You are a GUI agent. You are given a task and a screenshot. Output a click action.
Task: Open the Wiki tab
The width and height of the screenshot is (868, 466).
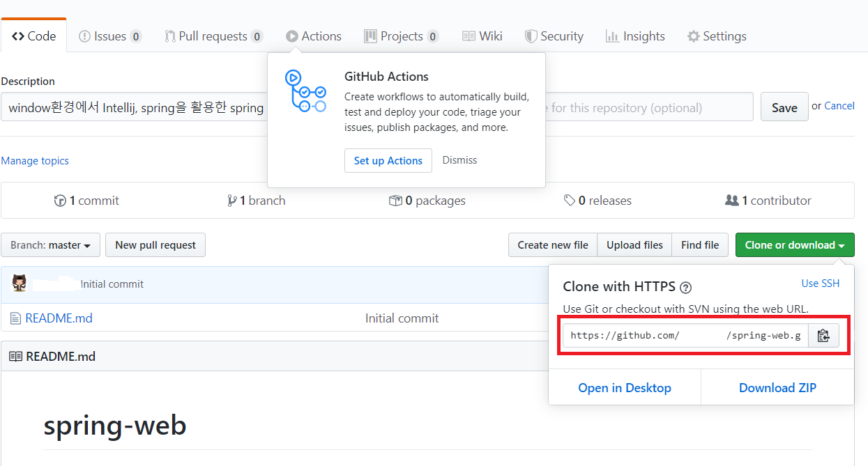pos(482,36)
